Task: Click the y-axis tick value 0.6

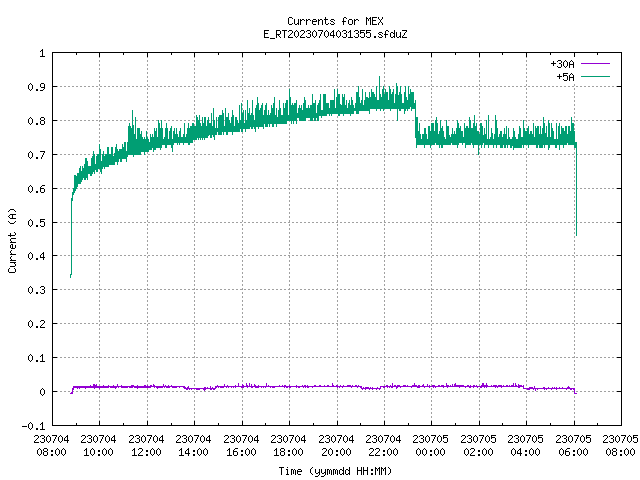Action: pos(36,189)
